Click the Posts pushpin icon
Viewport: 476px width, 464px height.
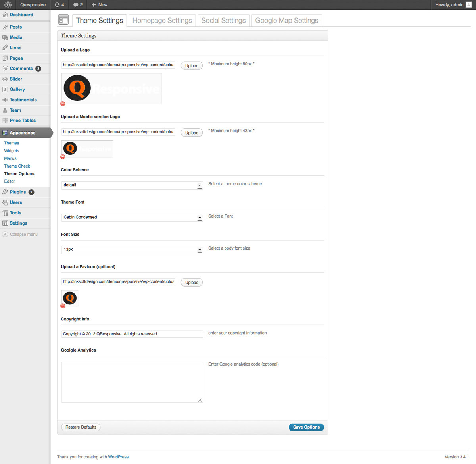coord(5,27)
